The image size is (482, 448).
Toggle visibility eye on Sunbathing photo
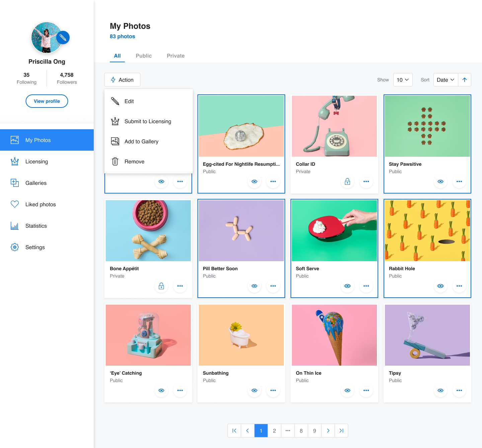click(254, 390)
